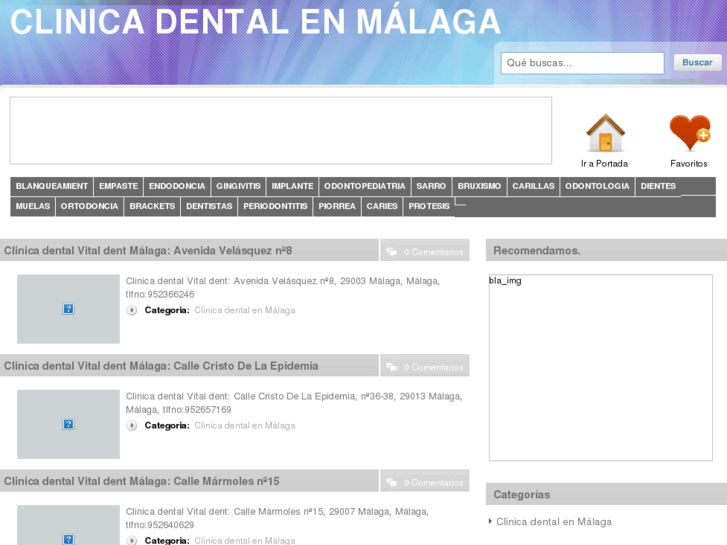Click the Recomendamos. sidebar heading
This screenshot has width=727, height=545.
point(536,251)
